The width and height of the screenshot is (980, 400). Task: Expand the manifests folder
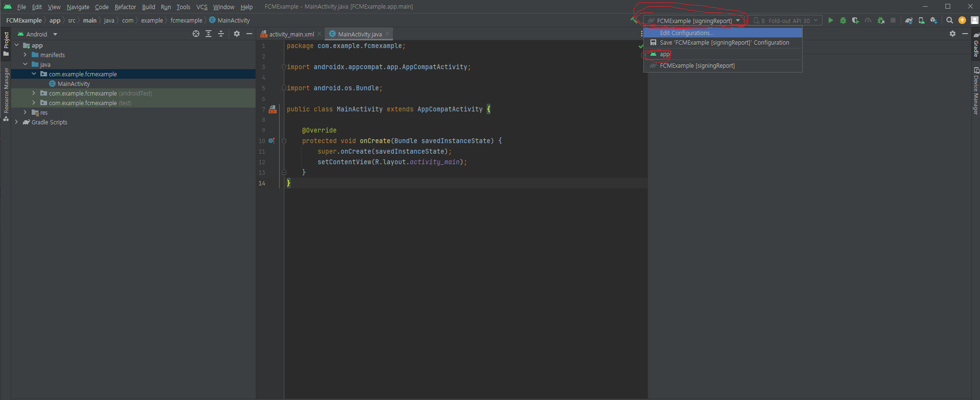click(x=25, y=55)
